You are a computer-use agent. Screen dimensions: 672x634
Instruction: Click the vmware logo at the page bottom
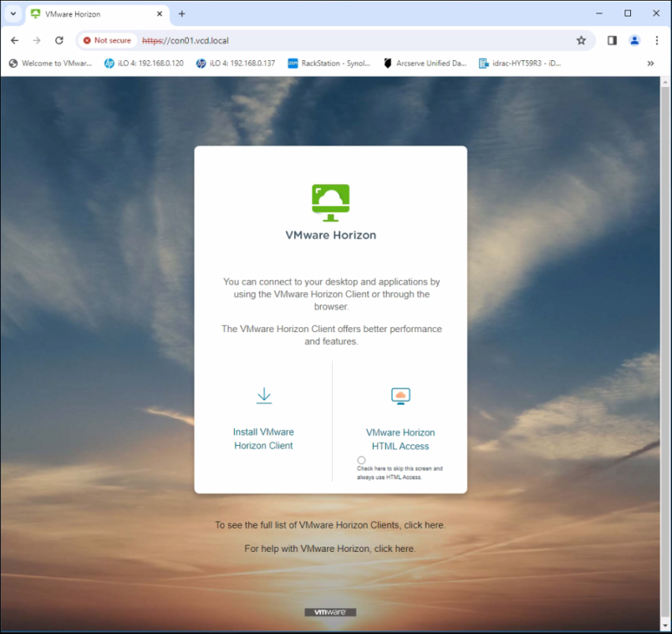(330, 611)
